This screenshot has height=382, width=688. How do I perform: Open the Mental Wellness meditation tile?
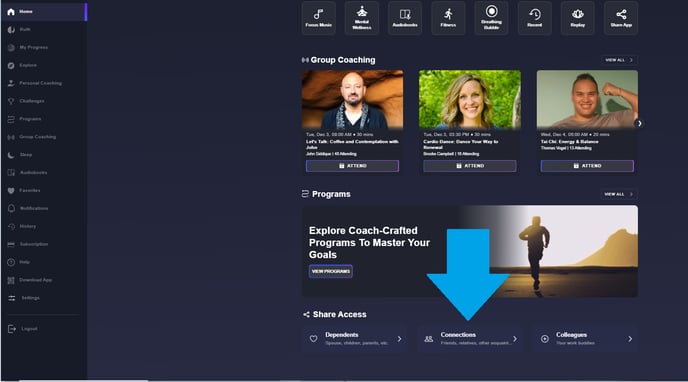point(362,18)
